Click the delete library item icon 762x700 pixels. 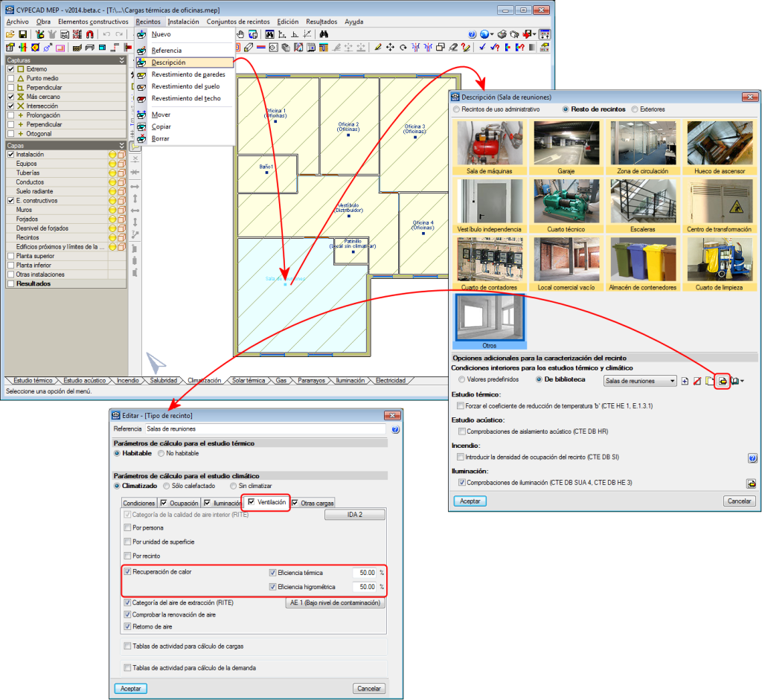tap(697, 382)
